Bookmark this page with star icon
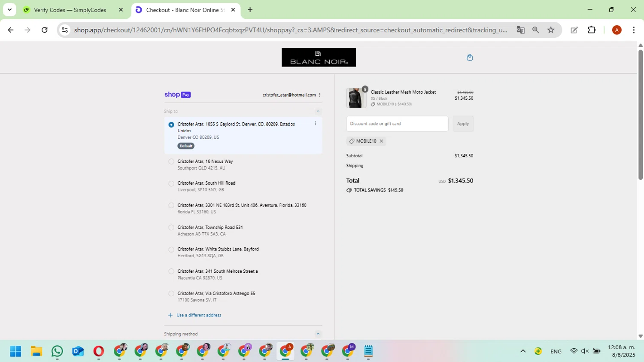 (x=551, y=30)
